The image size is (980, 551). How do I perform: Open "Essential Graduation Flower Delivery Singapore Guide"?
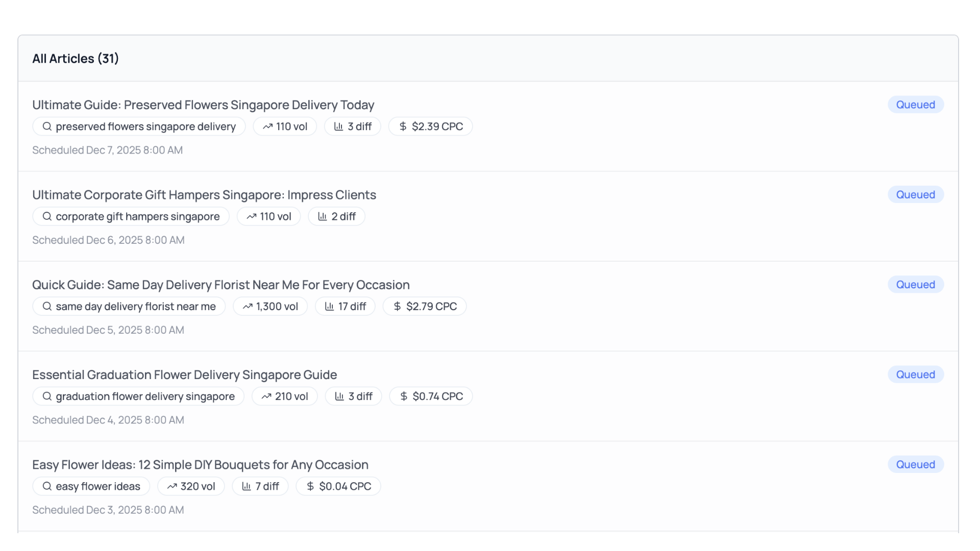[184, 374]
